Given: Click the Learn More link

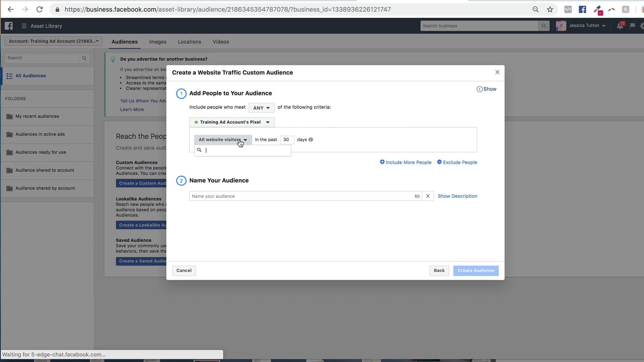Looking at the screenshot, I should coord(132,110).
